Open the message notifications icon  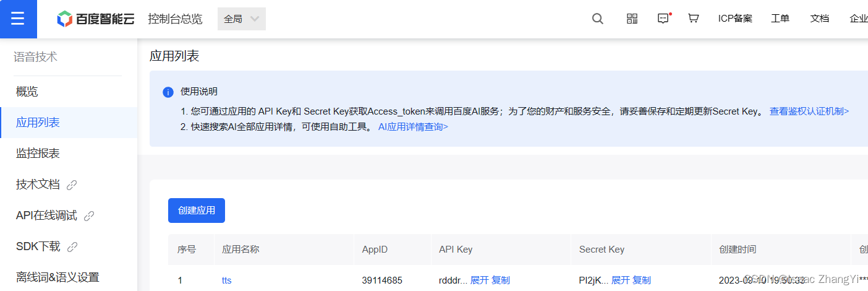point(663,19)
